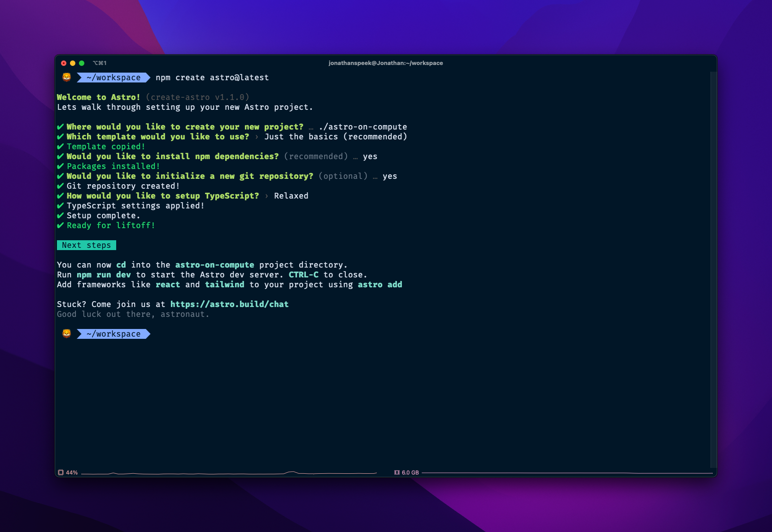Click the 'npm create astro@latest' command text
The image size is (772, 532).
pos(212,78)
